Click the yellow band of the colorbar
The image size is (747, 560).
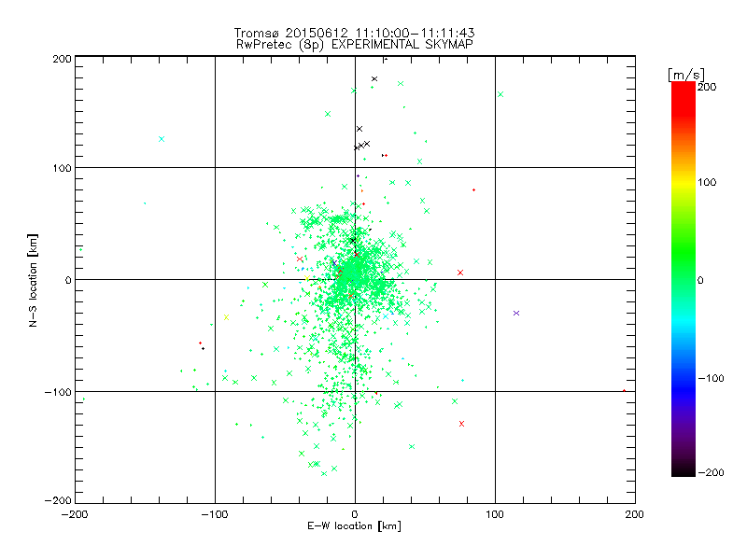coord(684,183)
